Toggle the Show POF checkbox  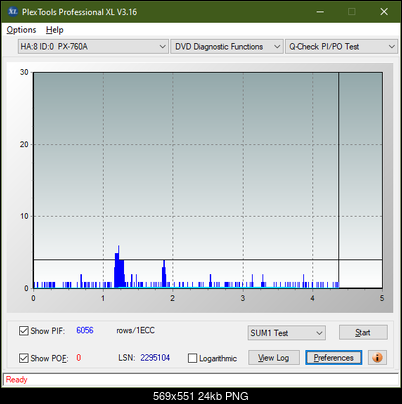tap(24, 358)
